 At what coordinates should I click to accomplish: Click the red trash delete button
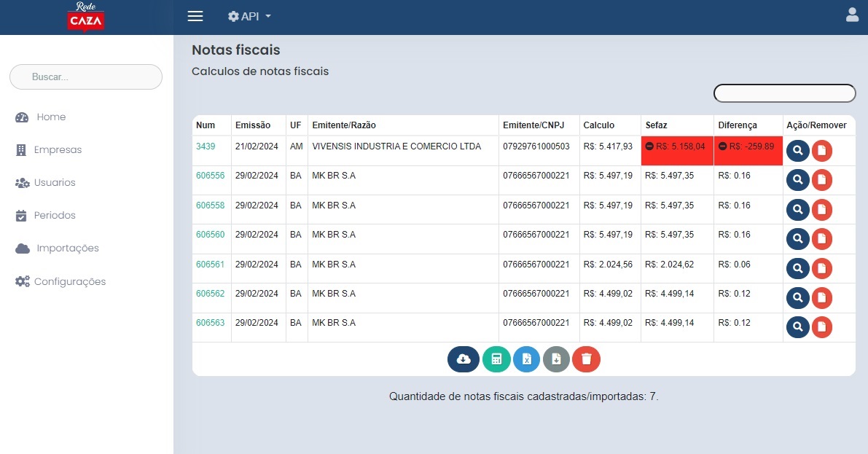coord(587,359)
